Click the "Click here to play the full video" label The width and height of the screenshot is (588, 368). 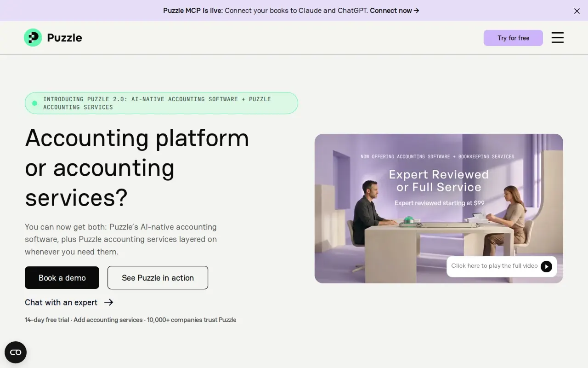point(494,266)
